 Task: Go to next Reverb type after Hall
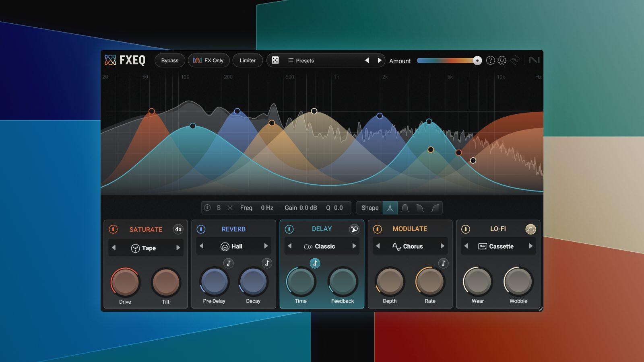click(x=266, y=246)
